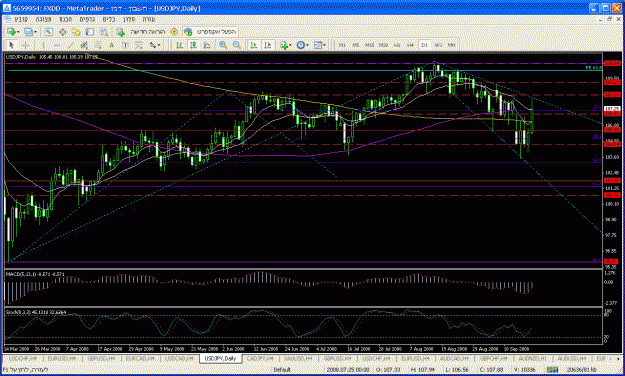Set timeframe to M15
This screenshot has height=376, width=625.
click(x=369, y=45)
